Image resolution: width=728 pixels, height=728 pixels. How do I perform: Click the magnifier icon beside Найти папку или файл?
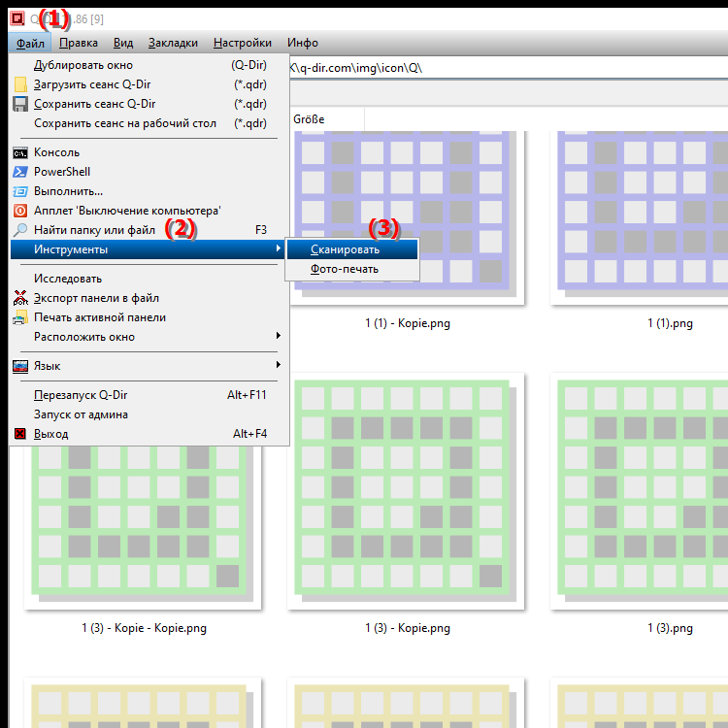tap(20, 230)
